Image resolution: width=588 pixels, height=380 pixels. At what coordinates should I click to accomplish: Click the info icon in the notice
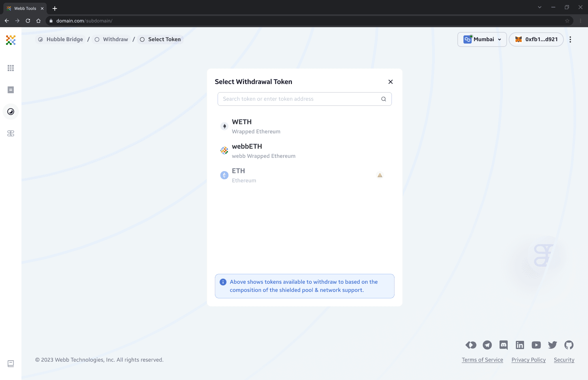[x=223, y=282]
